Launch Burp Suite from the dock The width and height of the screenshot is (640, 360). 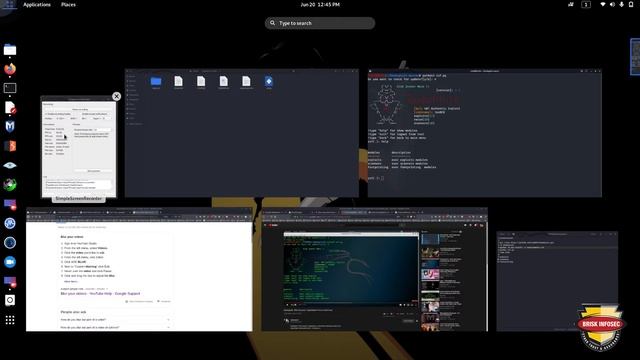tap(10, 146)
